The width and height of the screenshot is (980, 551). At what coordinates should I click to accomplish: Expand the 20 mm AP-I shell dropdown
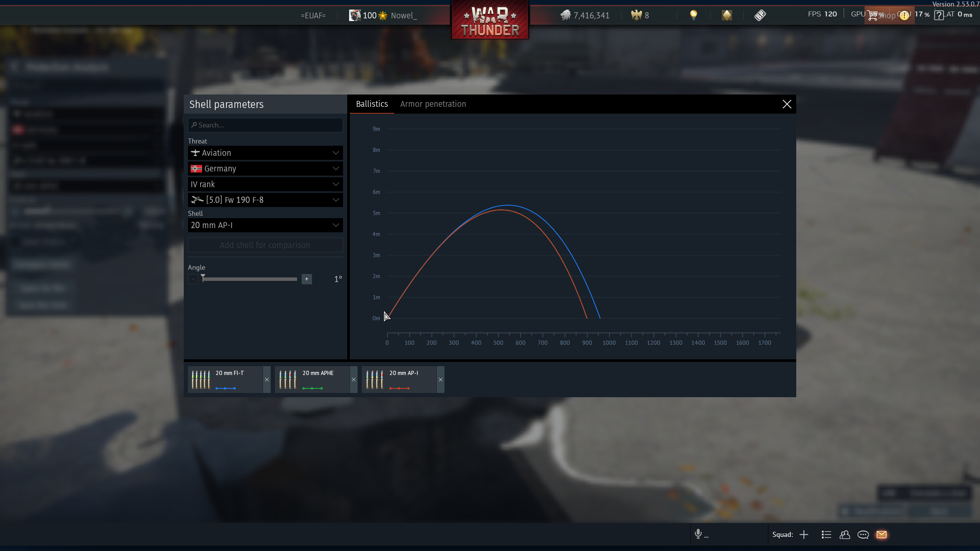click(x=265, y=225)
